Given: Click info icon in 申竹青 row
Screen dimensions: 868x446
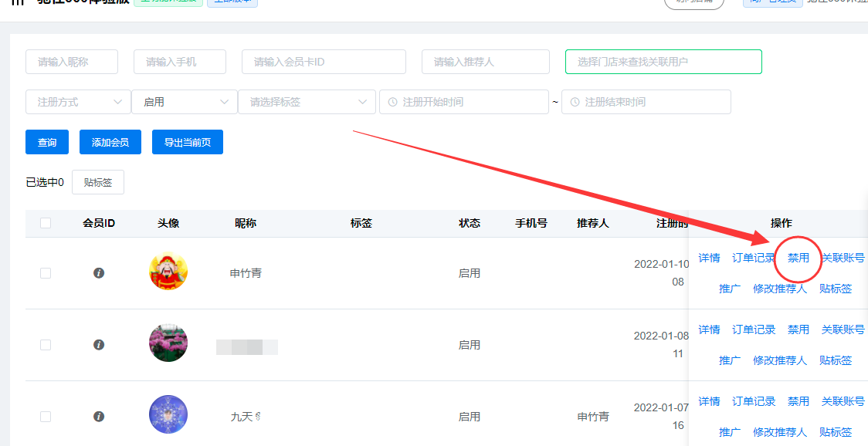Looking at the screenshot, I should (x=99, y=273).
